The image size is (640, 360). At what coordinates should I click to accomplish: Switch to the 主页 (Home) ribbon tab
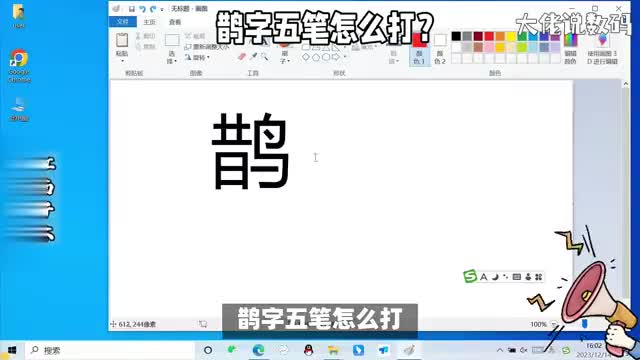pos(149,22)
